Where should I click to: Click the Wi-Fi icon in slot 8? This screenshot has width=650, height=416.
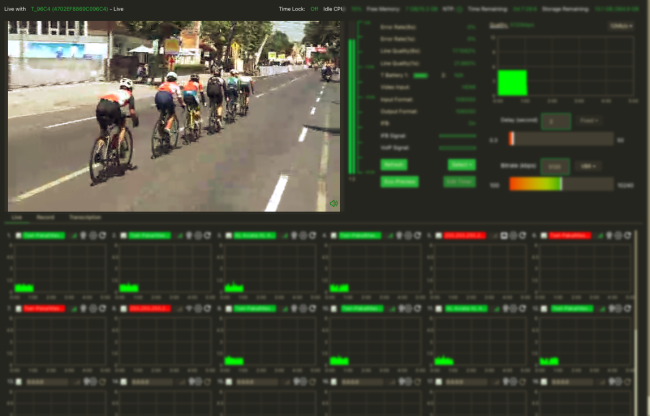coord(189,308)
